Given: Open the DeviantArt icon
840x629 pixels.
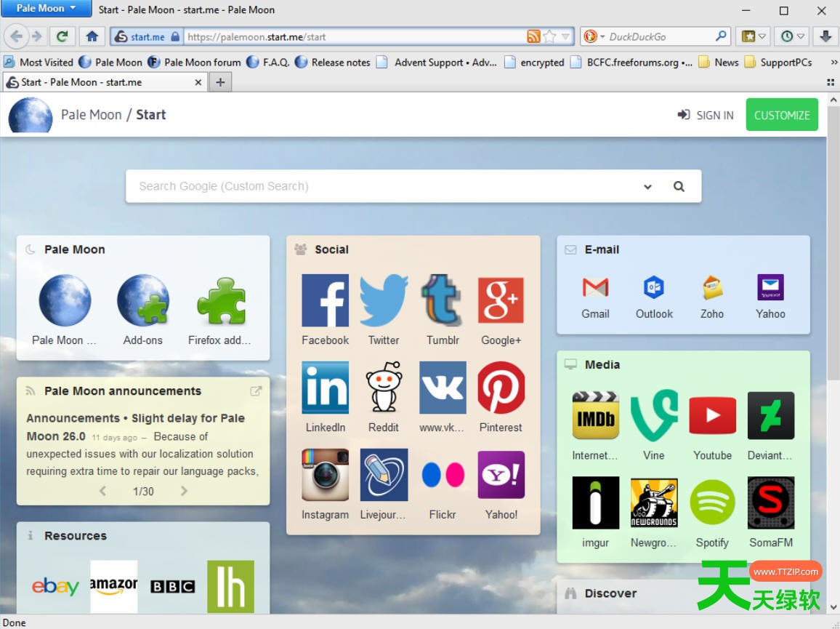Looking at the screenshot, I should (x=771, y=415).
